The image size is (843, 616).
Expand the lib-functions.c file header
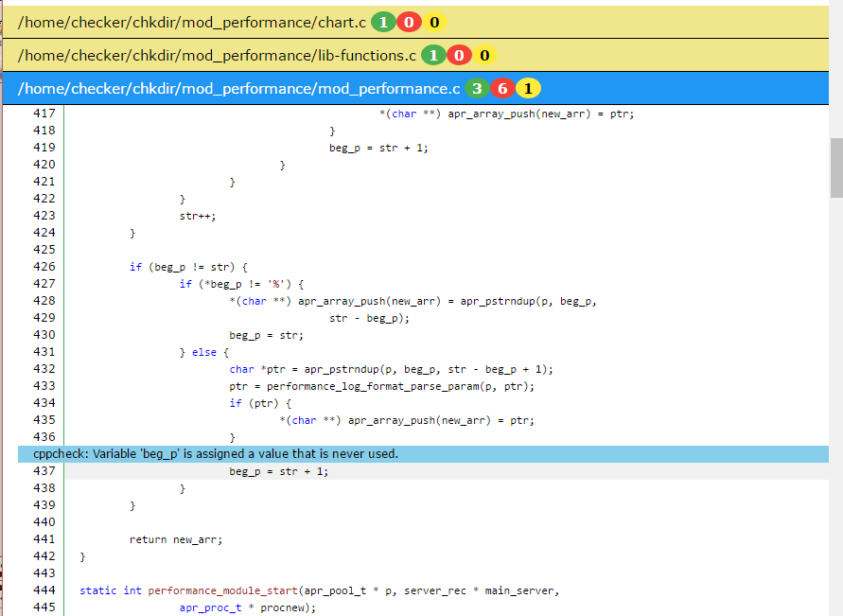415,56
